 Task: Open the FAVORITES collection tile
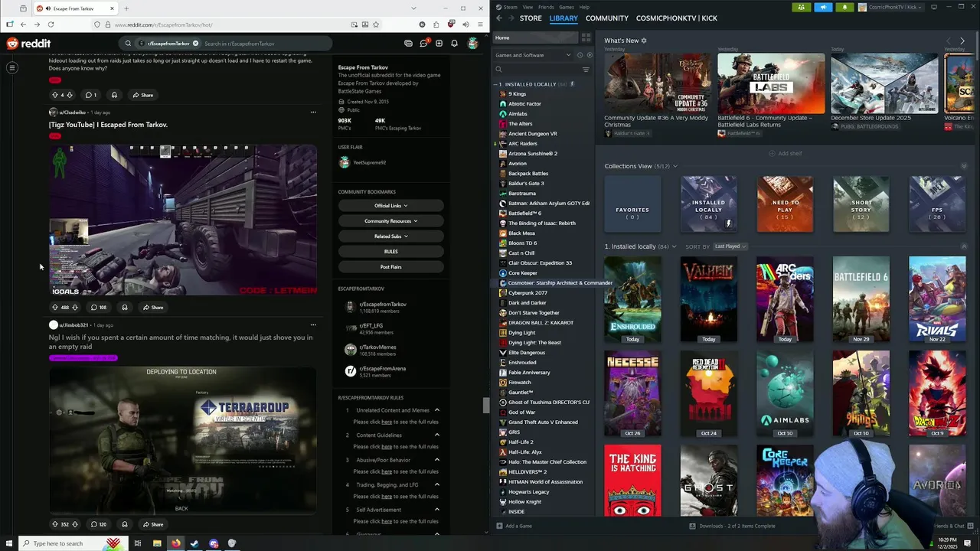tap(632, 204)
